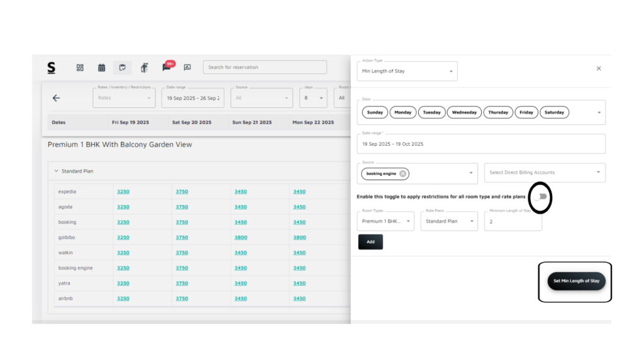Open the Action Type dropdown

408,71
